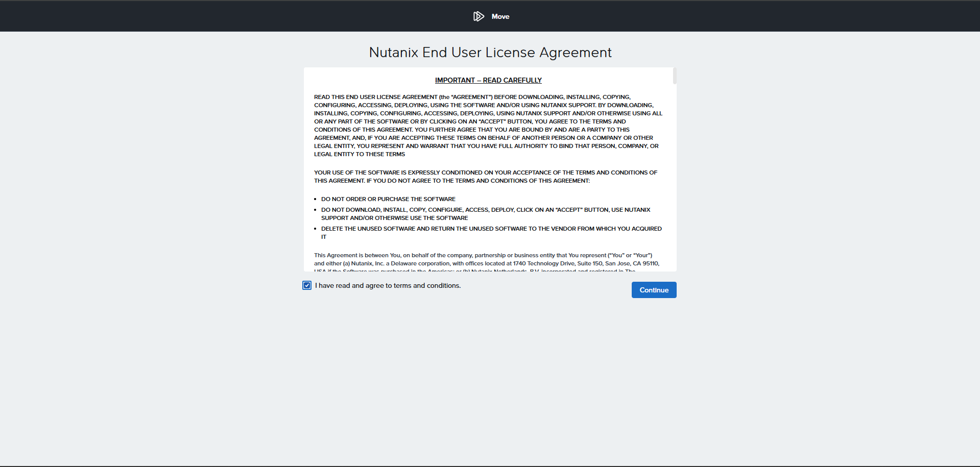Click the "READ THIS END USER LICENSE AGREEMENT" paragraph

[x=488, y=126]
